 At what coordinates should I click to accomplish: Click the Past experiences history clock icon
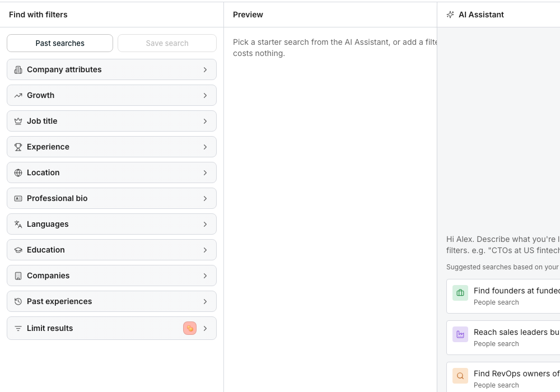(18, 301)
